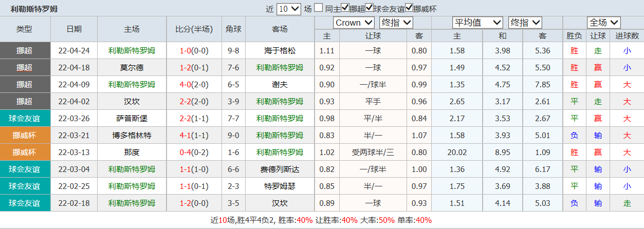Image resolution: width=644 pixels, height=229 pixels.
Task: Click the 类型 column header
Action: [24, 29]
